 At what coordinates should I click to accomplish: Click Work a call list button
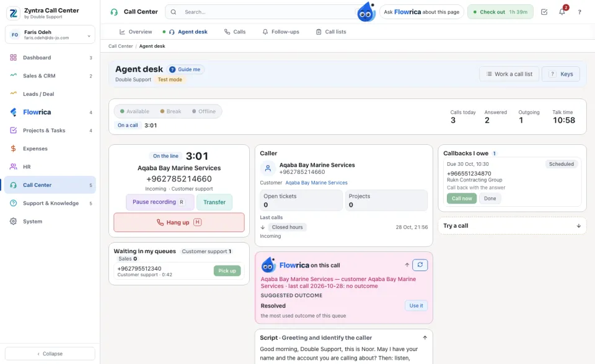point(509,74)
